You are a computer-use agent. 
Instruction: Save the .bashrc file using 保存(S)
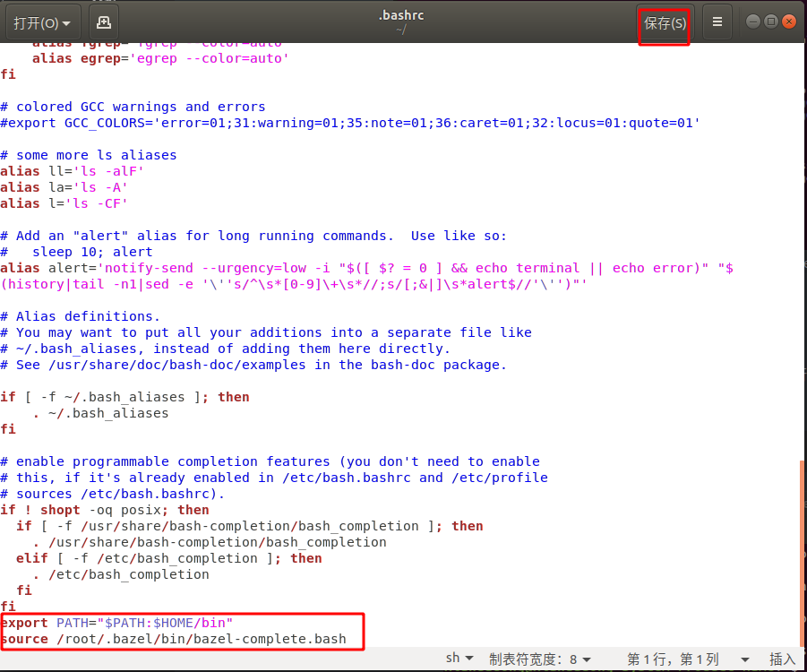tap(664, 23)
